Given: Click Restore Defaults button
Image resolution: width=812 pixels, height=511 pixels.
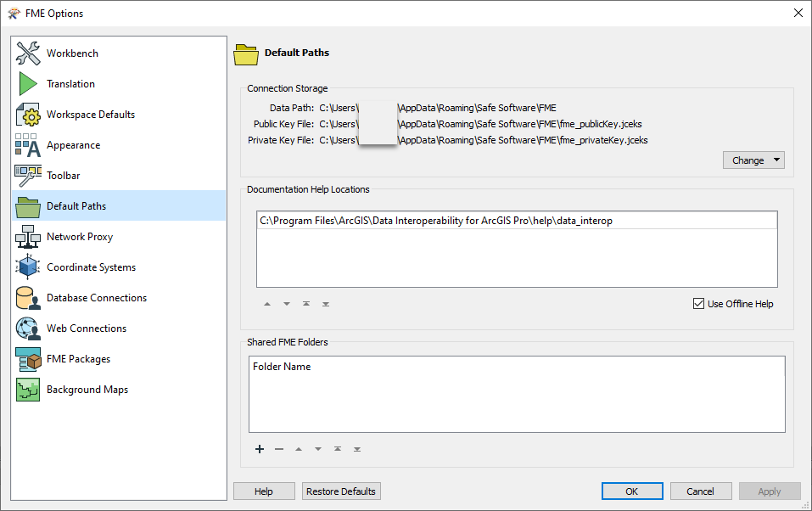Looking at the screenshot, I should 341,491.
